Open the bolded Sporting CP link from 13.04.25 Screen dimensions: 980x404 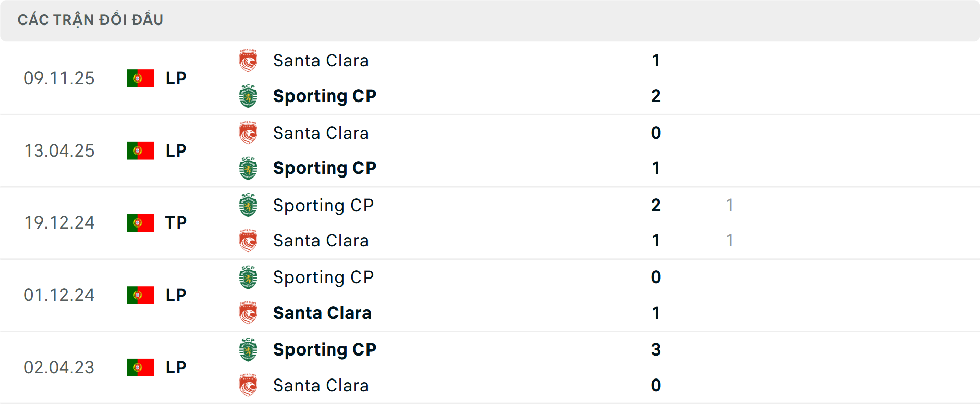coord(325,168)
